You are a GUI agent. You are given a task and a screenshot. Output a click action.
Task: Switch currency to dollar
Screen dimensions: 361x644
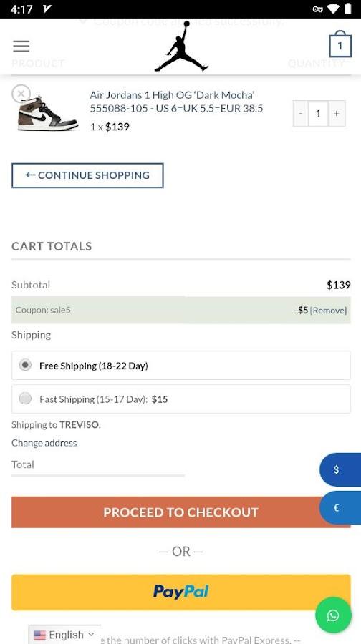click(x=340, y=469)
